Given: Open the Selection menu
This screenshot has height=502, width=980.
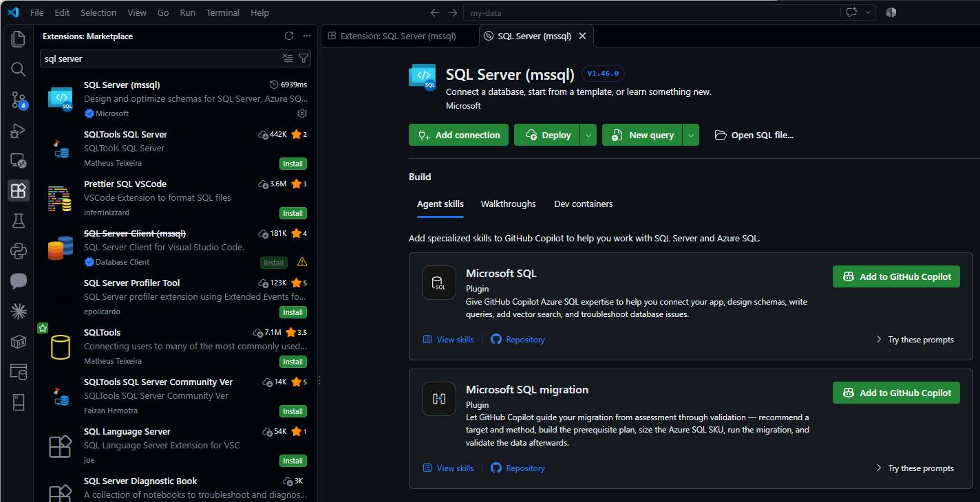Looking at the screenshot, I should coord(98,12).
